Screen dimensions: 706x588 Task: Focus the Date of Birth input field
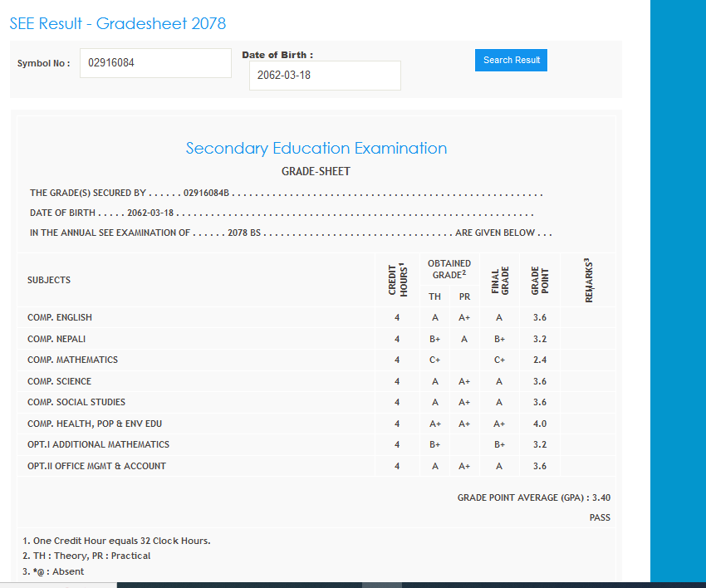pos(325,76)
